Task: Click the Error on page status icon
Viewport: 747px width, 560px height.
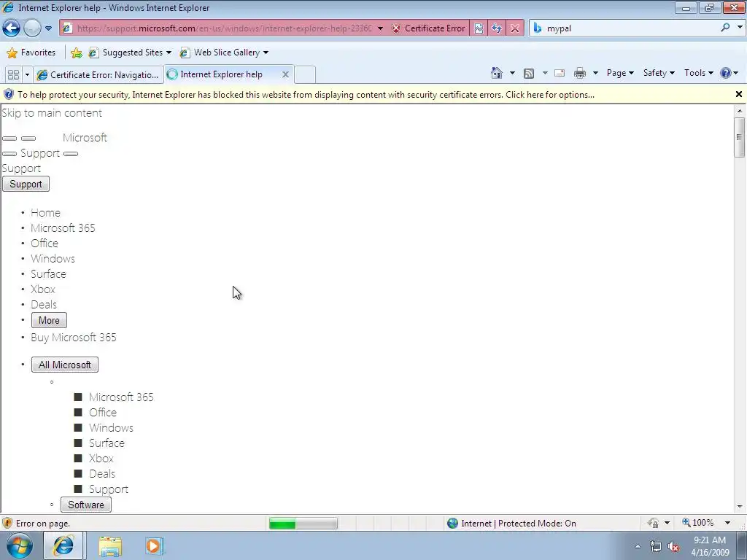Action: [x=7, y=523]
